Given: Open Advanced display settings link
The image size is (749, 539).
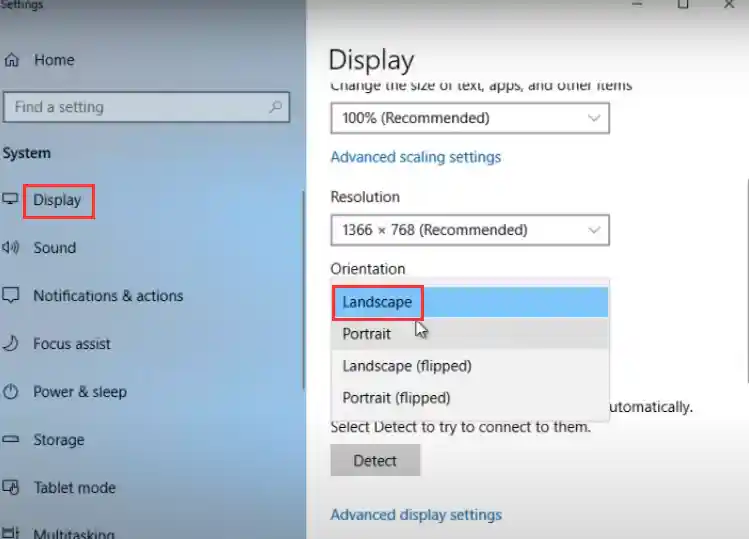Looking at the screenshot, I should tap(415, 515).
